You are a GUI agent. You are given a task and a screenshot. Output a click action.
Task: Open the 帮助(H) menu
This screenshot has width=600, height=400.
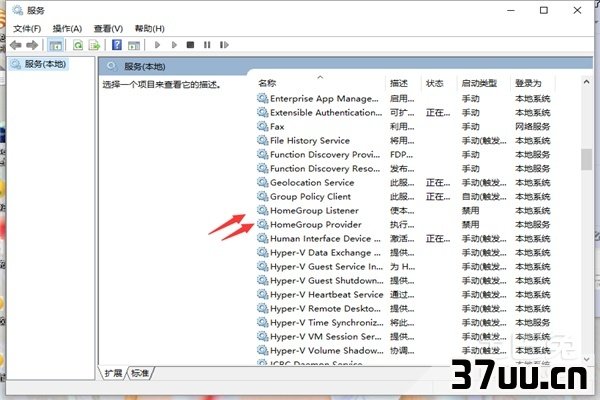150,29
